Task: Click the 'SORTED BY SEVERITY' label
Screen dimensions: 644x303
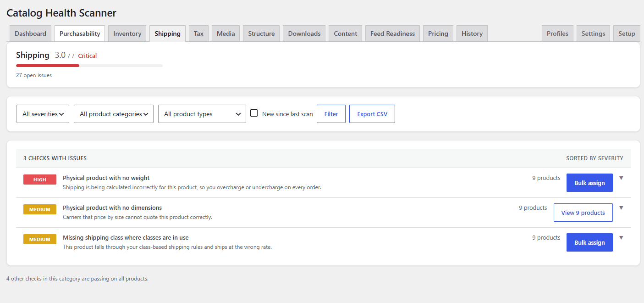Action: (x=594, y=158)
